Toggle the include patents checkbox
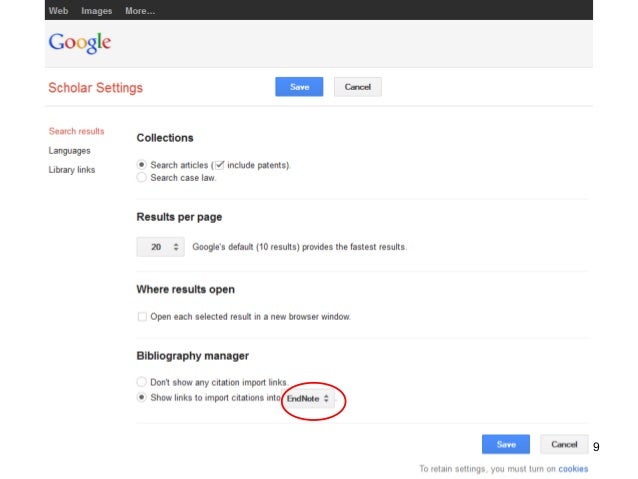The image size is (638, 479). point(220,165)
